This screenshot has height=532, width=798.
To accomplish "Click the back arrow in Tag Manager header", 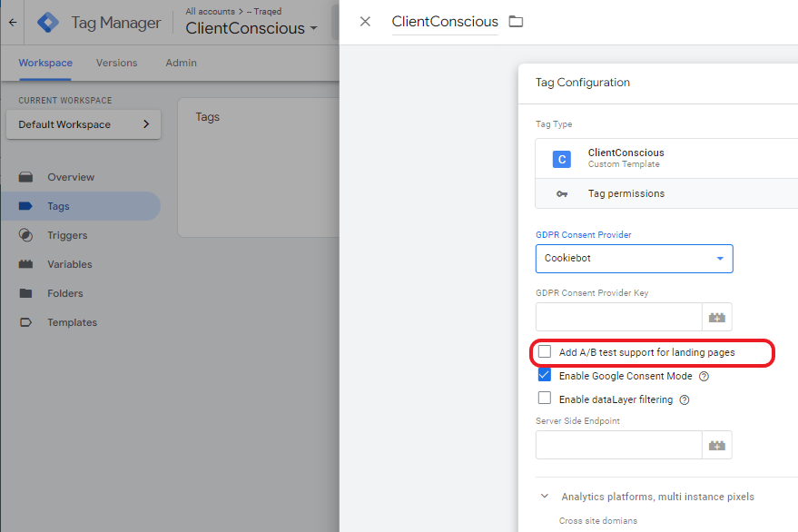I will [12, 23].
